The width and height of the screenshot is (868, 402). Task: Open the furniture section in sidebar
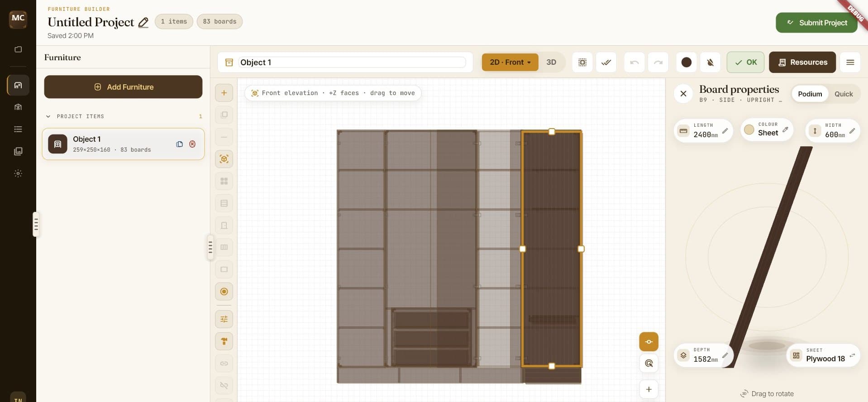pyautogui.click(x=18, y=85)
